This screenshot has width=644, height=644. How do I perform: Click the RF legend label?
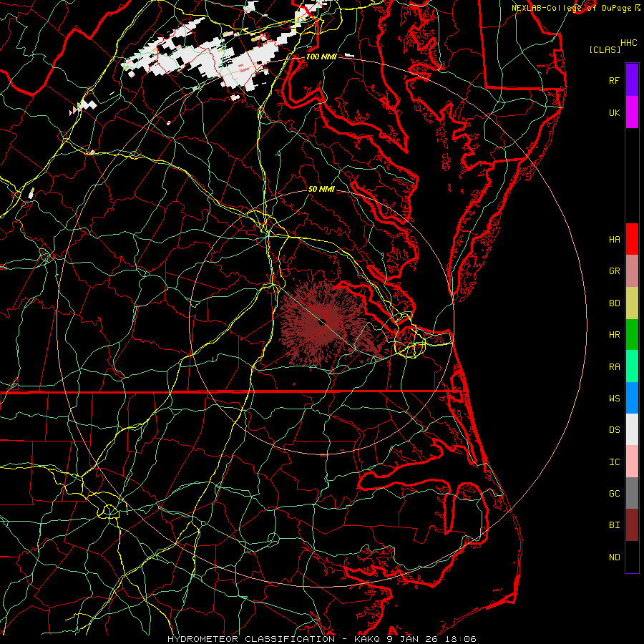[x=614, y=80]
